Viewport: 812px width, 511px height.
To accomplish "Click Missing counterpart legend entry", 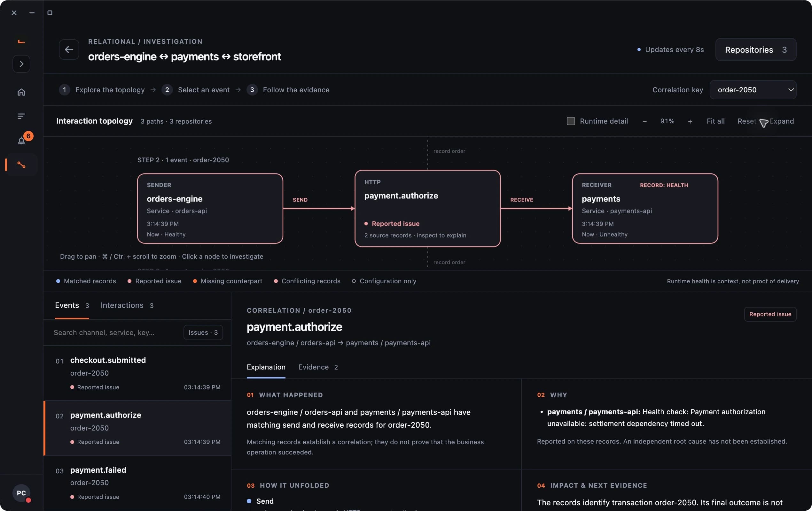I will (x=228, y=281).
